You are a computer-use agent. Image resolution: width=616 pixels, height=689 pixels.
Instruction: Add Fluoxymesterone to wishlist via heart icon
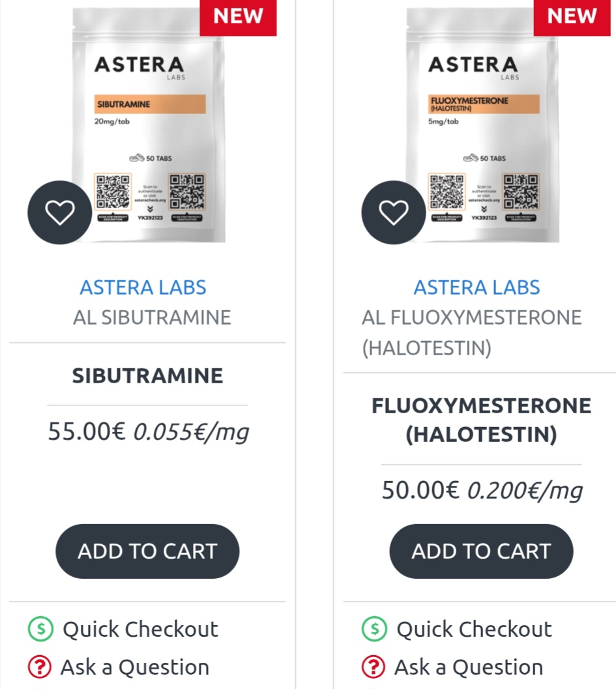393,213
